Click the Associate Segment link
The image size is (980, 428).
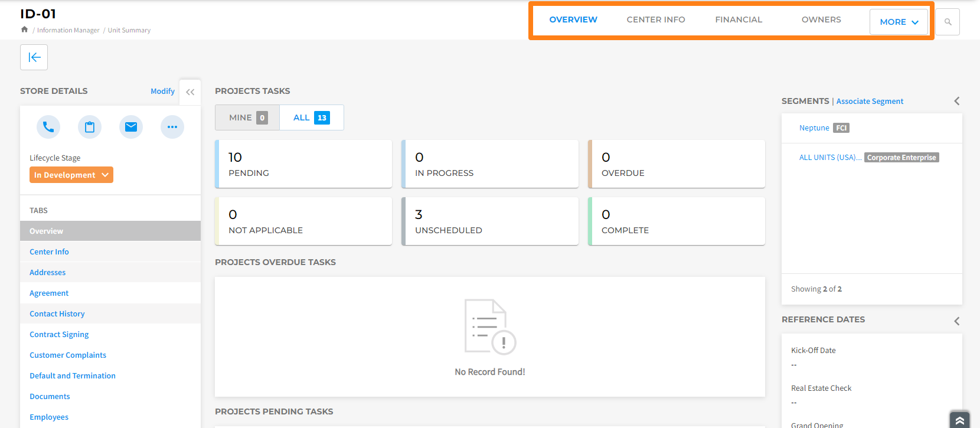[870, 101]
